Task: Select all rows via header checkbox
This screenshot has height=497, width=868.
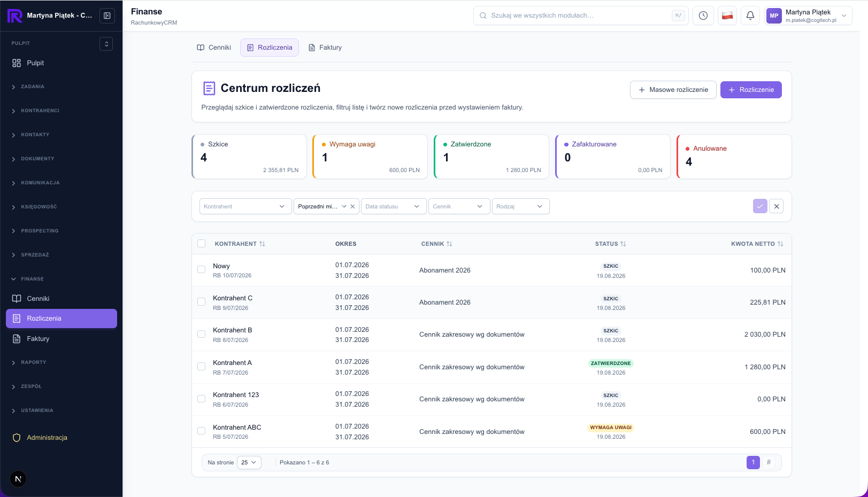Action: tap(202, 244)
